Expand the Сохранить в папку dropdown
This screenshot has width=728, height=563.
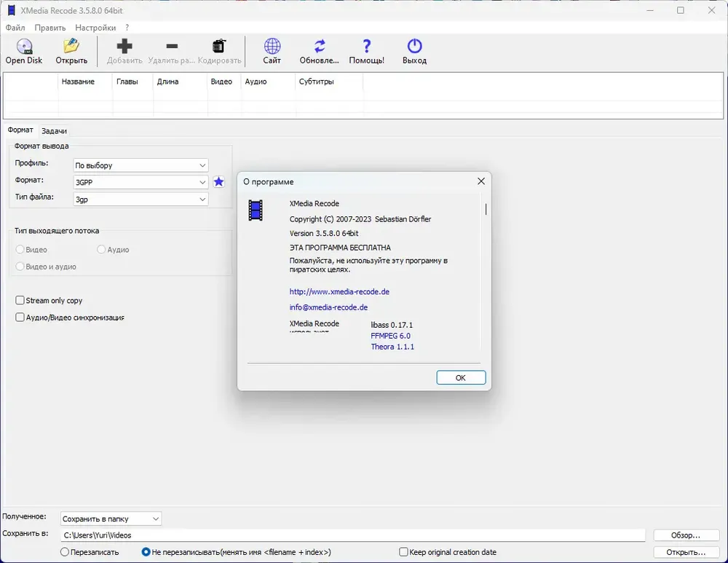click(x=111, y=519)
